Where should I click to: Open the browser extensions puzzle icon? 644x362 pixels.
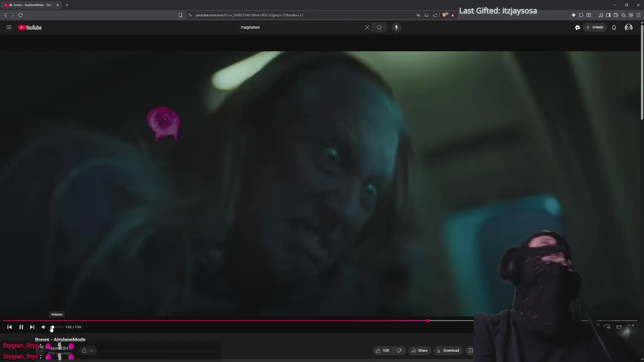click(581, 15)
